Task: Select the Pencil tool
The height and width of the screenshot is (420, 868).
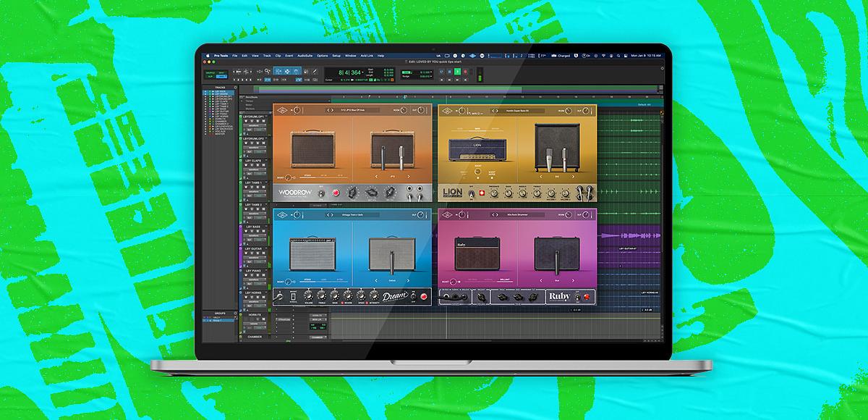Action: (x=315, y=71)
